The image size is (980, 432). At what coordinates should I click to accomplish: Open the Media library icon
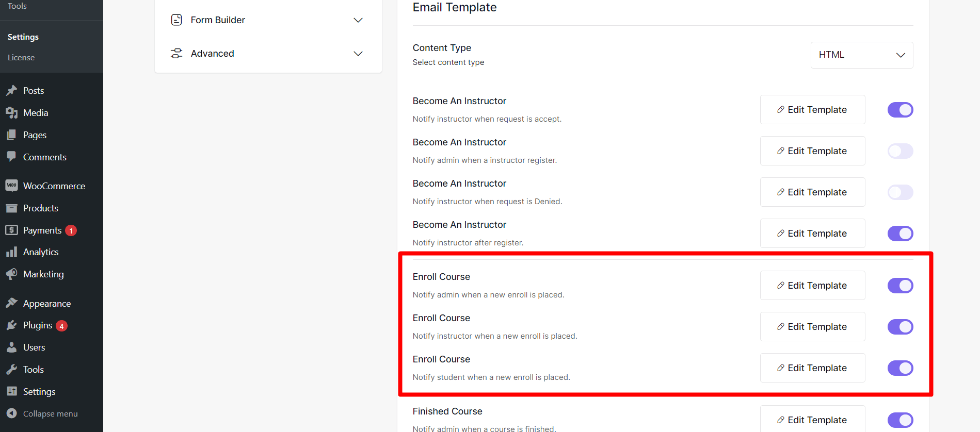(12, 112)
